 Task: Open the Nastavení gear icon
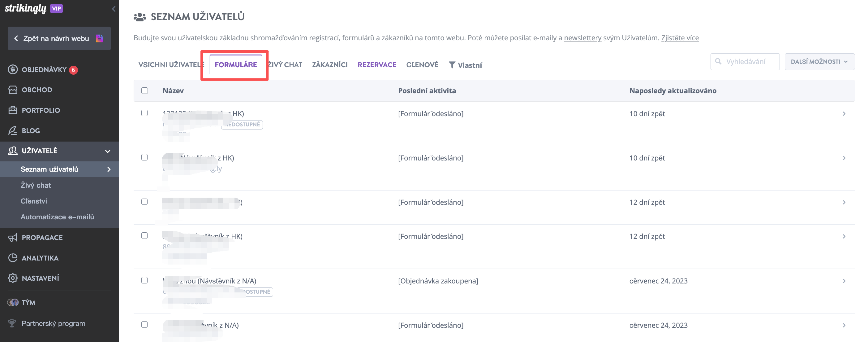[x=13, y=278]
